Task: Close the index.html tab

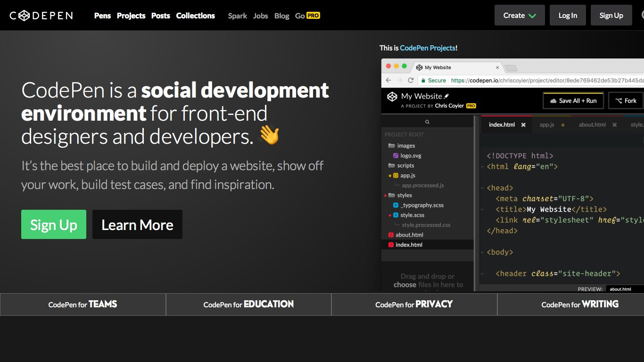Action: (523, 125)
